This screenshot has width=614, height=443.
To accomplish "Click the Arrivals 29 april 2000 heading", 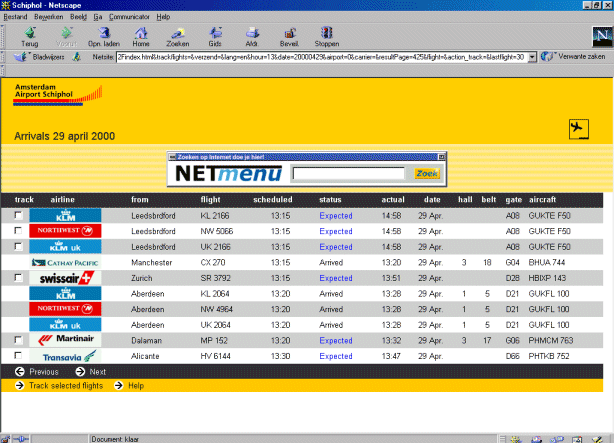I will (65, 136).
